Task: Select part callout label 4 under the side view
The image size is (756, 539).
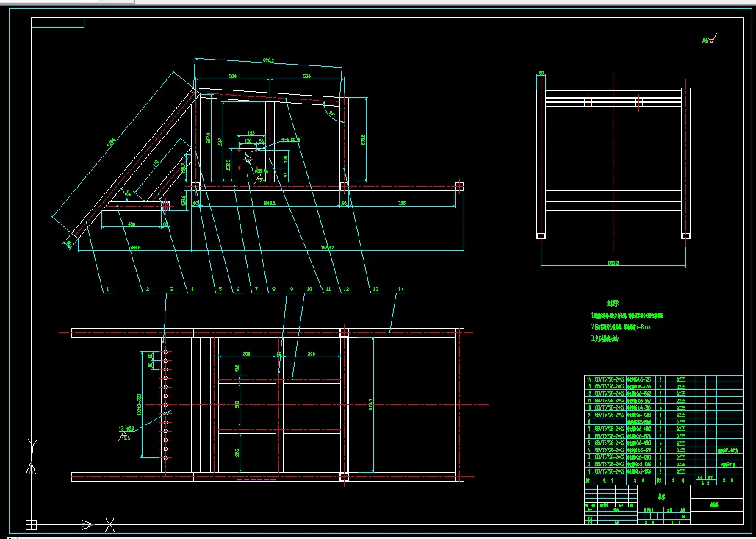Action: coord(192,290)
